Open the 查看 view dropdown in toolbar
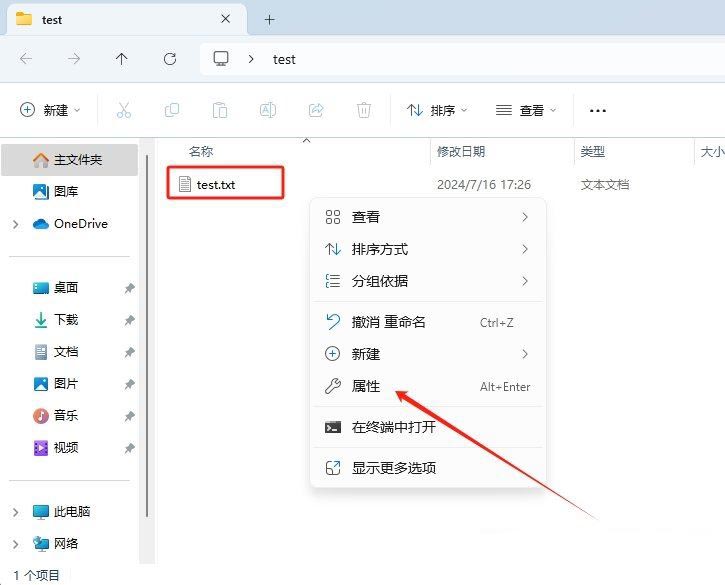725x585 pixels. [x=526, y=110]
